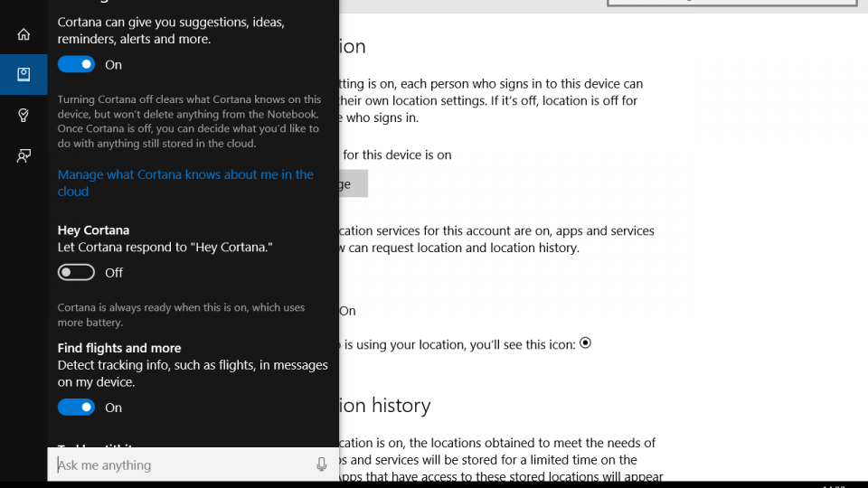This screenshot has height=488, width=868.
Task: Click the Change button in Location settings
Action: click(x=354, y=183)
